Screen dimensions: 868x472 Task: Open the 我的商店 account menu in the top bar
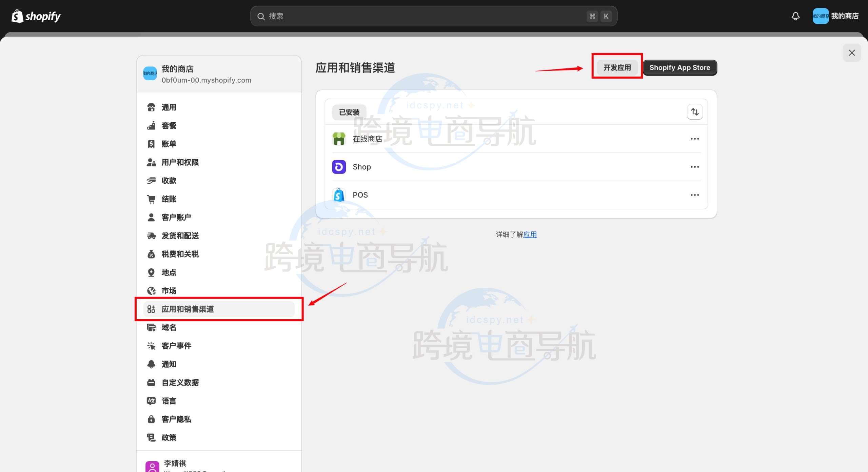click(x=835, y=16)
